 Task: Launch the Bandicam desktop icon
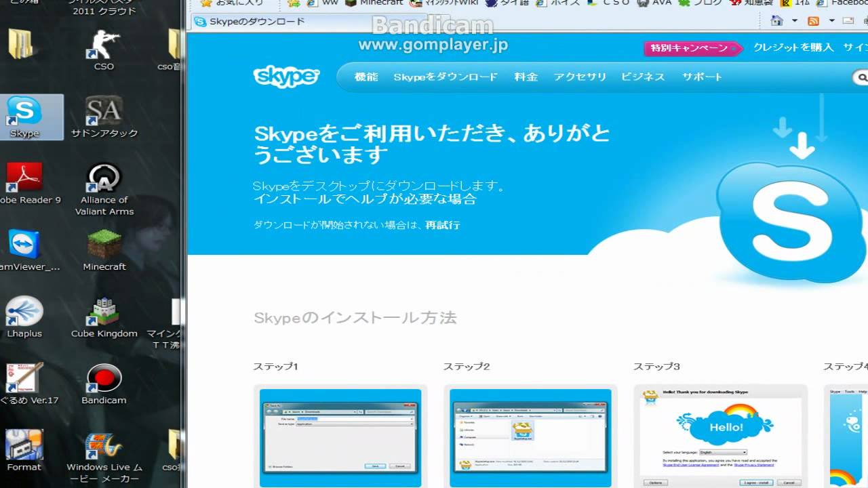pyautogui.click(x=104, y=384)
